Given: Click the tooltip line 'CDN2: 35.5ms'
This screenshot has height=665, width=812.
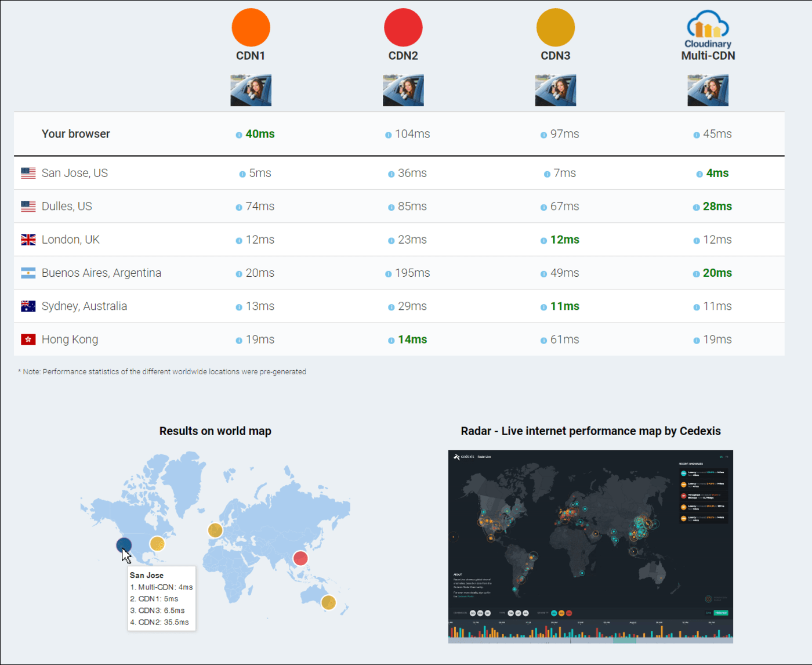Looking at the screenshot, I should tap(159, 622).
